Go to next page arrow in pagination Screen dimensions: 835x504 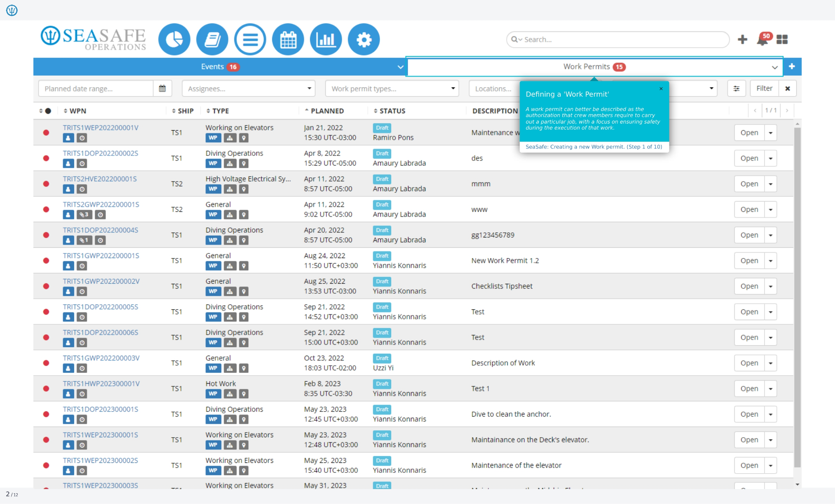[787, 111]
